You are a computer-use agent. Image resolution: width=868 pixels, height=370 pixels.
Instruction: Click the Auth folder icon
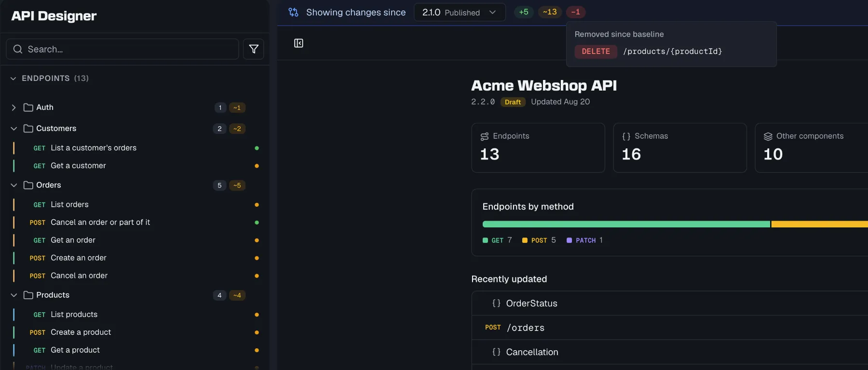pyautogui.click(x=28, y=107)
